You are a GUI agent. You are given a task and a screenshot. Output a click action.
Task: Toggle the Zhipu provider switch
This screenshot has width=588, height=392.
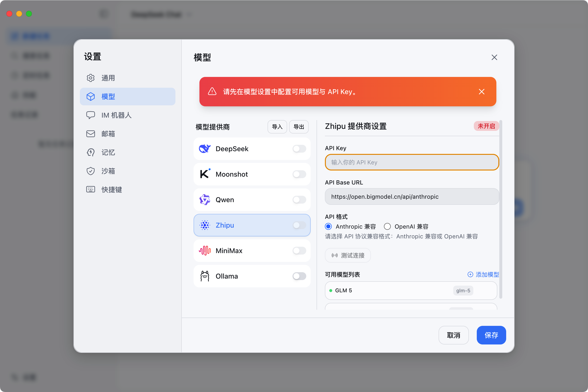click(299, 225)
